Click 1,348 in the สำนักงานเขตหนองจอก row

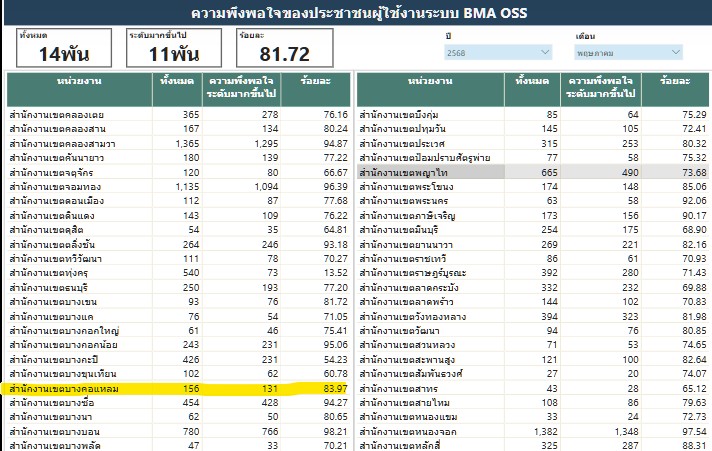pos(627,431)
